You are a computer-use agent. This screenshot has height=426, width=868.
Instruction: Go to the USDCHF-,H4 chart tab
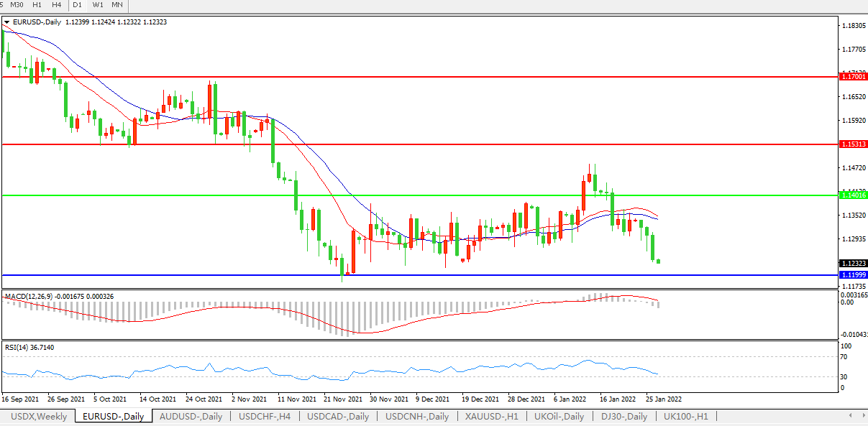click(265, 417)
